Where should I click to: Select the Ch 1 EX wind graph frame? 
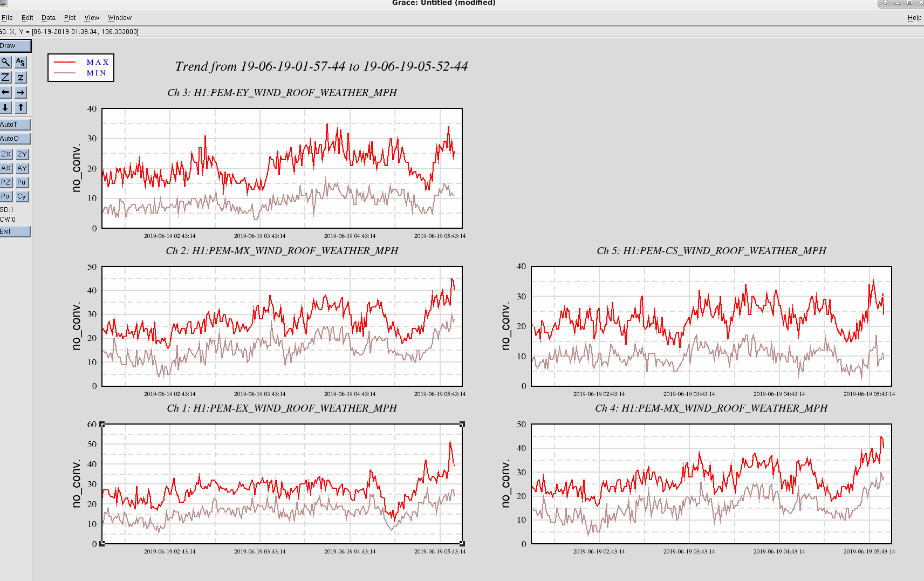point(282,484)
